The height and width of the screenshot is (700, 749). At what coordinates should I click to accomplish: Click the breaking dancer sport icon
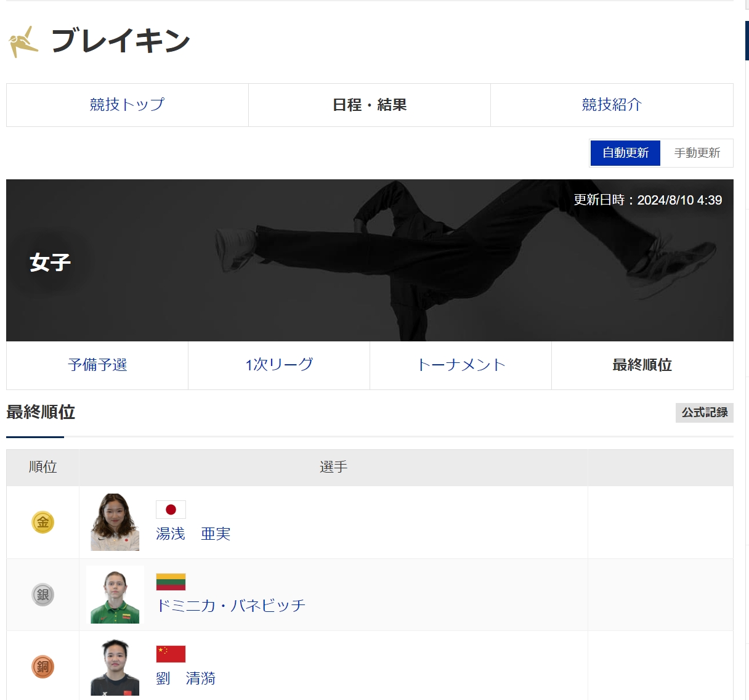click(23, 41)
